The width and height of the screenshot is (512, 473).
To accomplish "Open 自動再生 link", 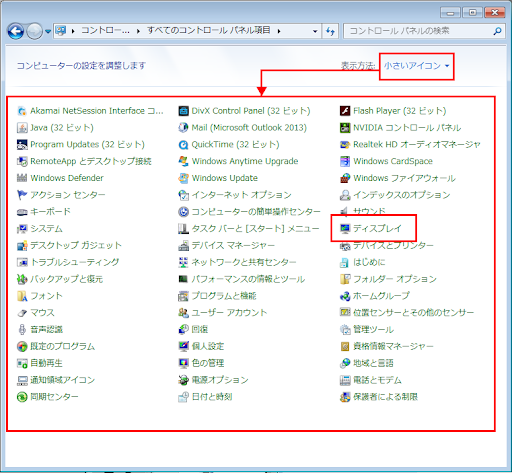I will (46, 363).
